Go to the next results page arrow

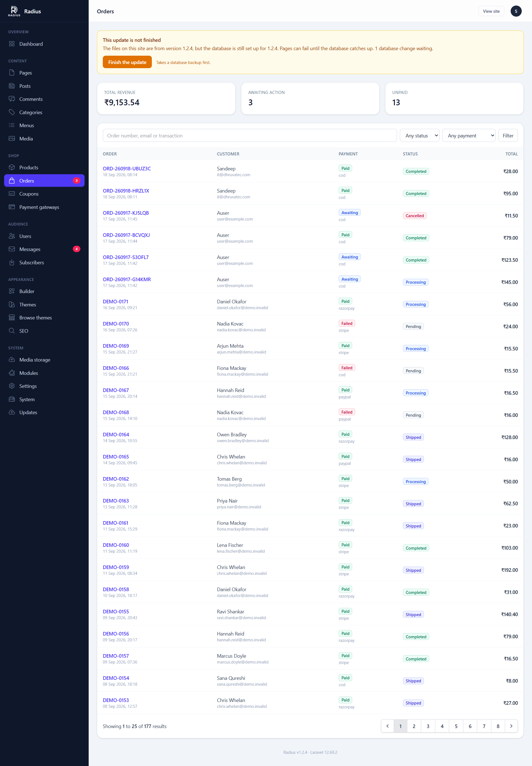pyautogui.click(x=511, y=726)
